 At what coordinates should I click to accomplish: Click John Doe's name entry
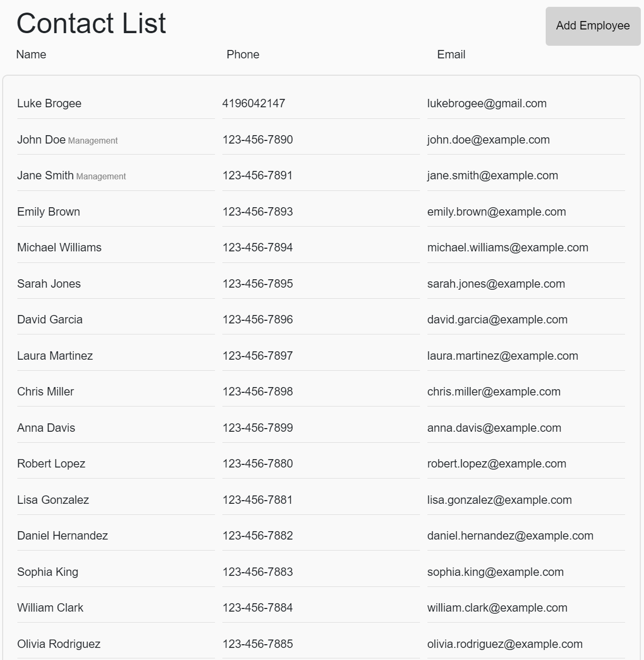pyautogui.click(x=41, y=140)
